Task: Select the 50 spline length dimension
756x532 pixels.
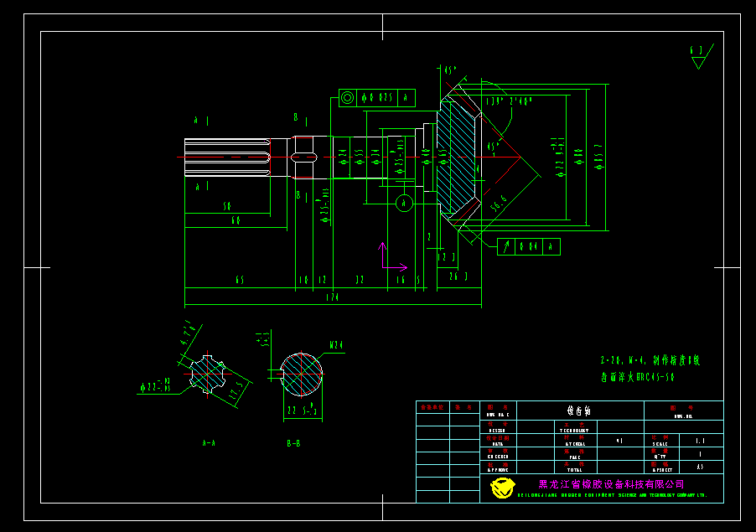Action: click(227, 206)
